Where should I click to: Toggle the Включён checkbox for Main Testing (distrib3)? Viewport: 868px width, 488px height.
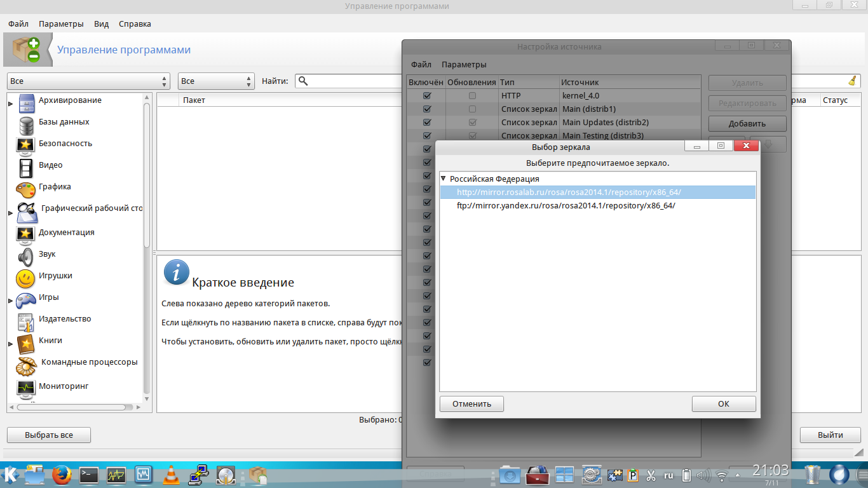pyautogui.click(x=427, y=135)
